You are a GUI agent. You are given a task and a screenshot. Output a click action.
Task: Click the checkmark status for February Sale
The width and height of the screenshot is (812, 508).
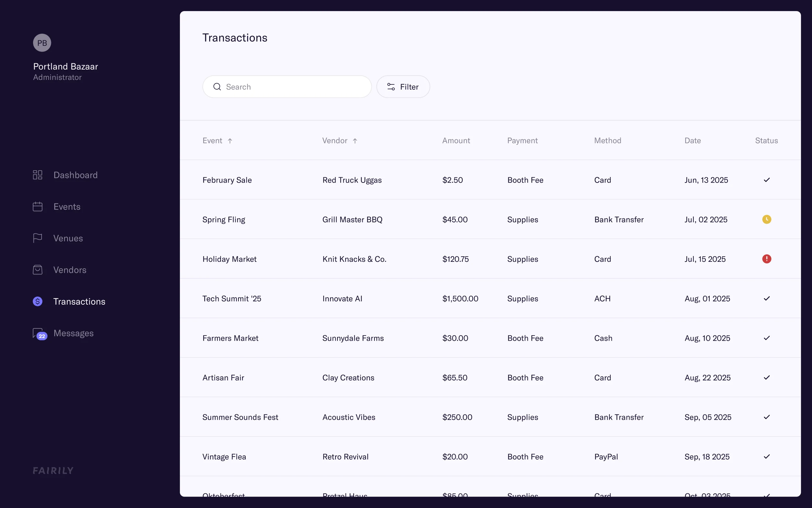click(x=766, y=180)
